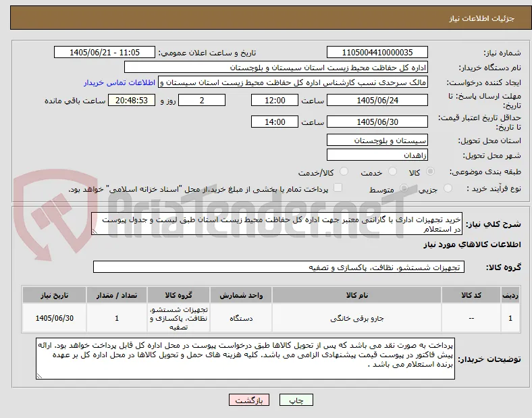Click the buyer notes textarea resize handle
532x418 pixels.
(39, 376)
